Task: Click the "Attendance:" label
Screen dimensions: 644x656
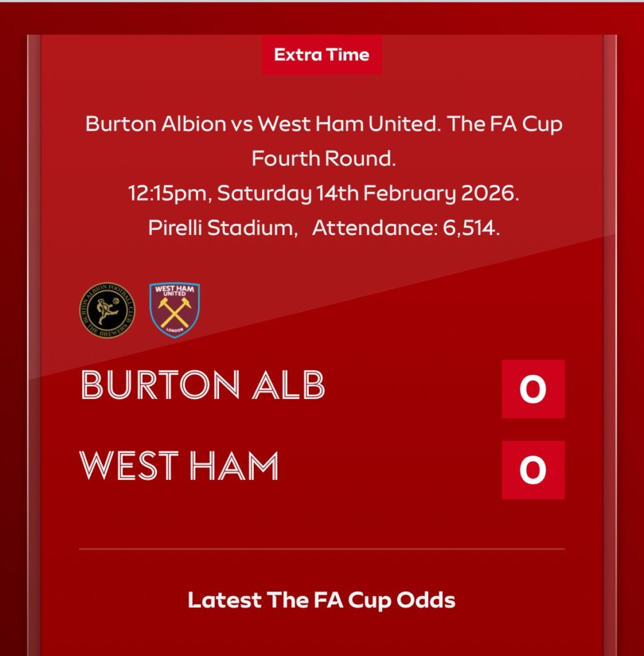Action: tap(374, 228)
